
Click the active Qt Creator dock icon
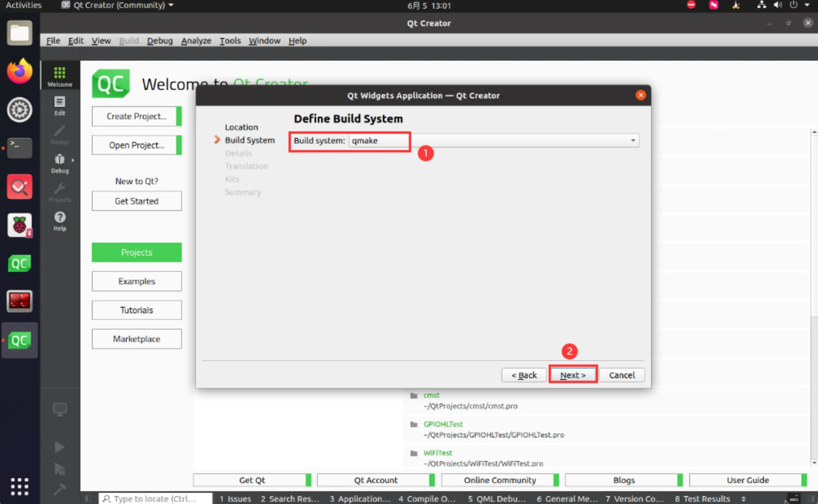19,341
